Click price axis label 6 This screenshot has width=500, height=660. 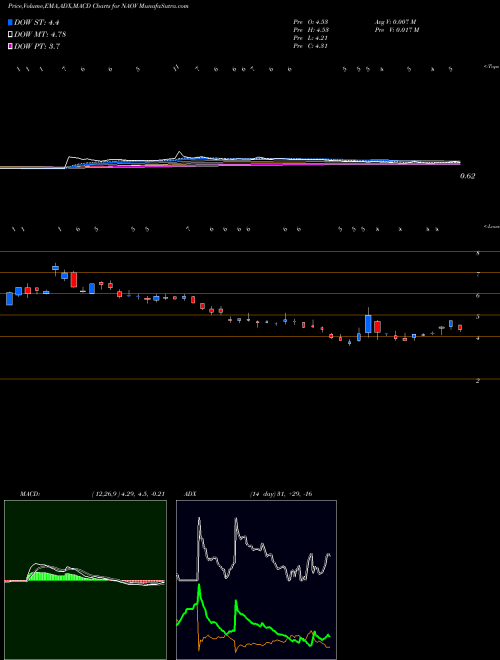pos(478,296)
